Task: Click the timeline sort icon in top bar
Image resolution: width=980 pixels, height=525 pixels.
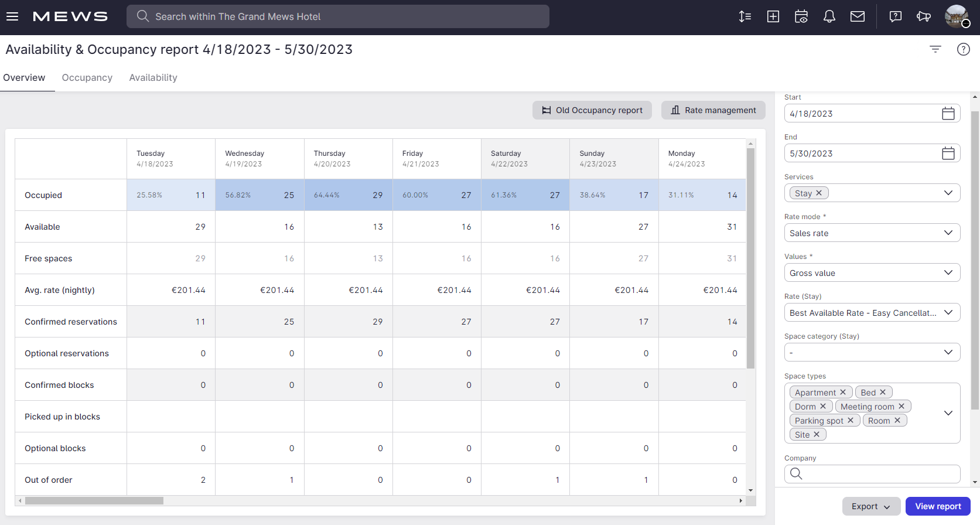Action: tap(745, 16)
